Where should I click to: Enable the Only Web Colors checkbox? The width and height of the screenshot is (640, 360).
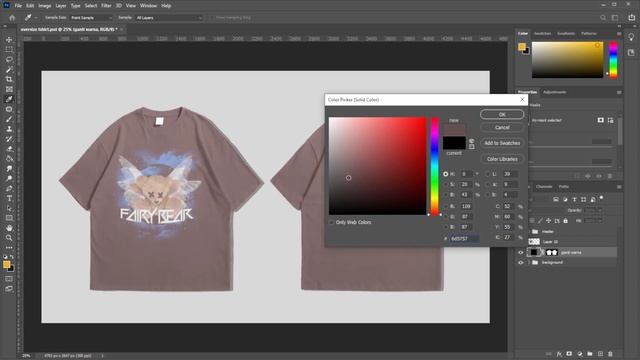(x=331, y=222)
